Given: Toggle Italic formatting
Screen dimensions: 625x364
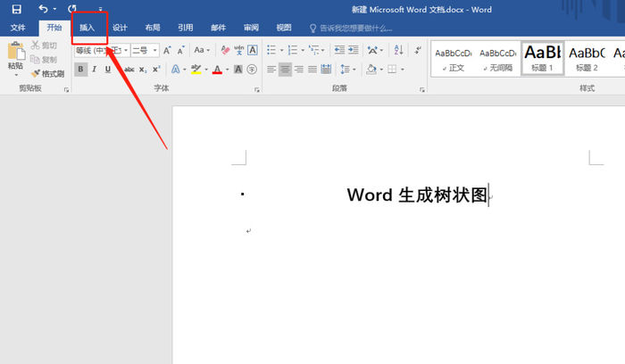Looking at the screenshot, I should click(x=94, y=70).
